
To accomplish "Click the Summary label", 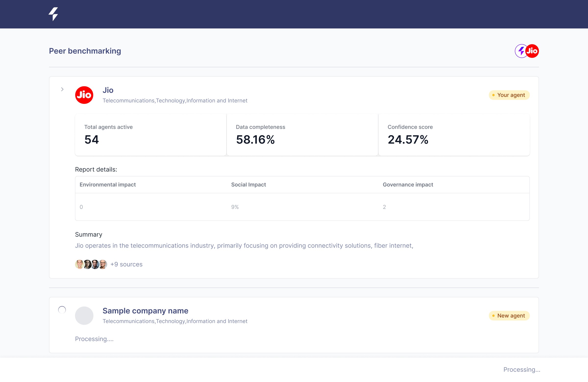I will click(x=88, y=235).
